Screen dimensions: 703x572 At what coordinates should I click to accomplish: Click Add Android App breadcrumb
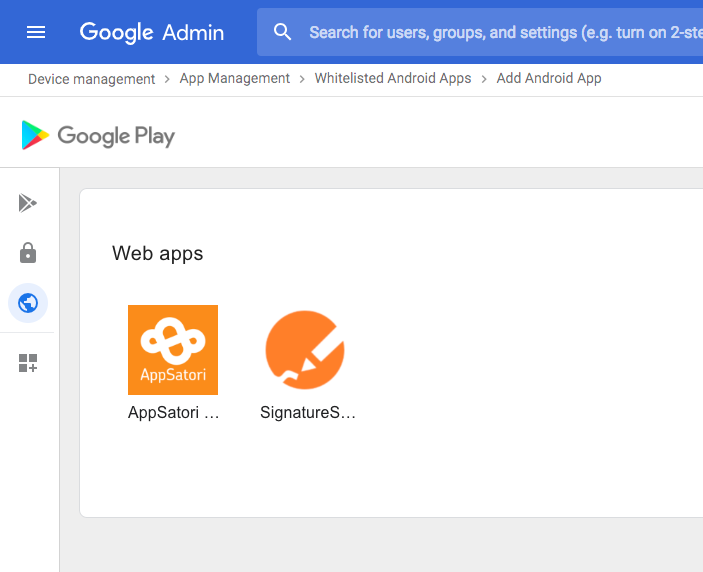click(x=549, y=78)
